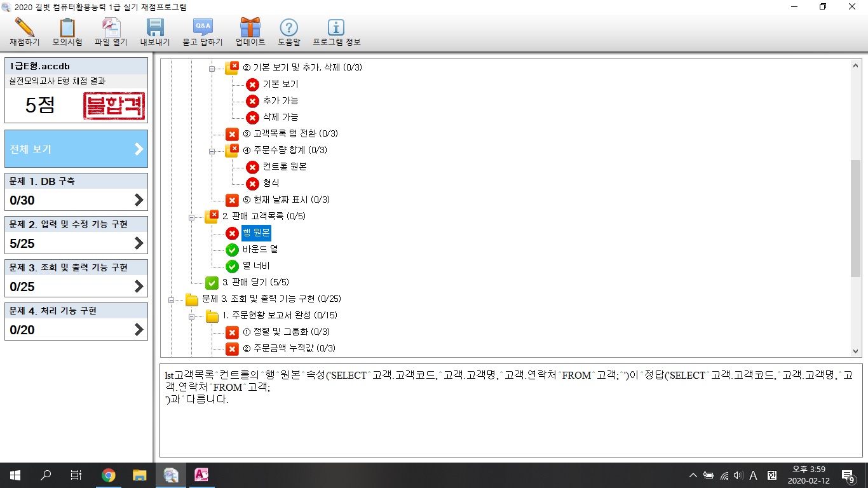Open the 묻고 답하기 Q&A icon

203,28
